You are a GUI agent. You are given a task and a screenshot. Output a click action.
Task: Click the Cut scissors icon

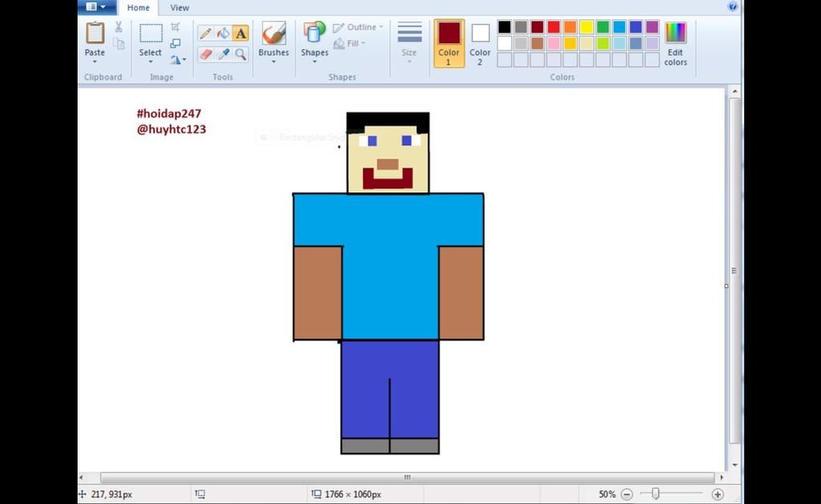pyautogui.click(x=119, y=26)
